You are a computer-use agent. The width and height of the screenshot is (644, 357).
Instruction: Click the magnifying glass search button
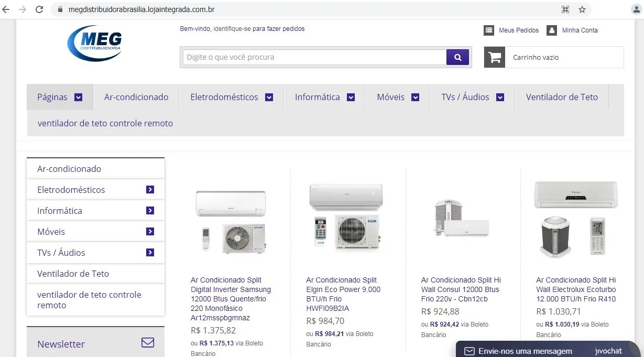(x=458, y=57)
